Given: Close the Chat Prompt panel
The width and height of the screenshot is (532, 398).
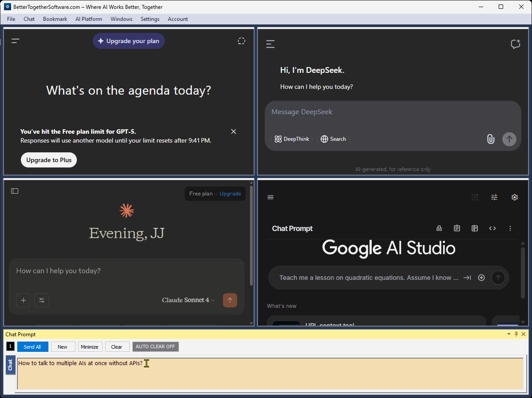Looking at the screenshot, I should click(x=524, y=334).
